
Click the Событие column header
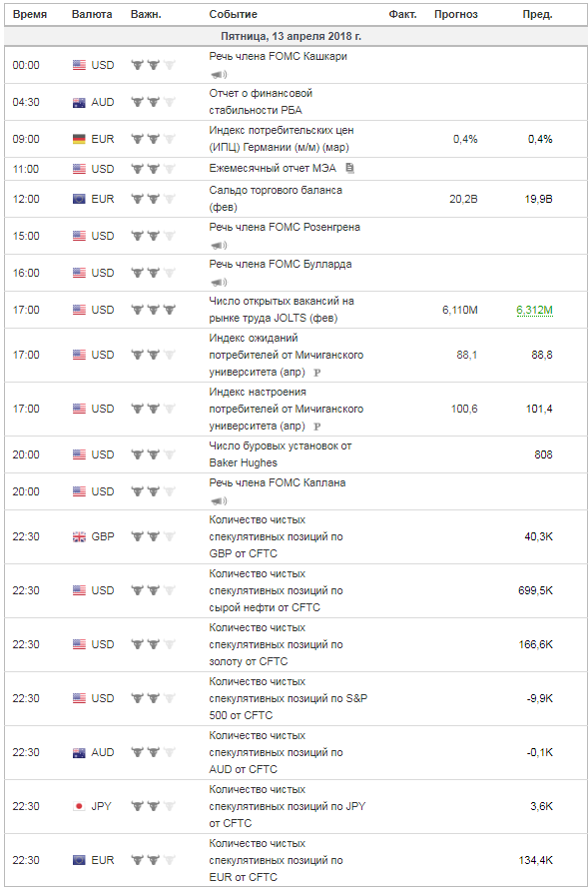(x=233, y=14)
